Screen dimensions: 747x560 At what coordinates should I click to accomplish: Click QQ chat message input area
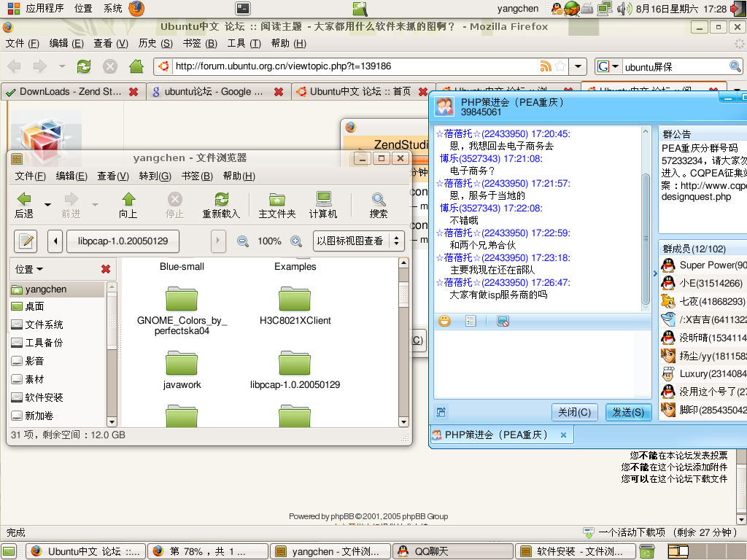click(543, 365)
